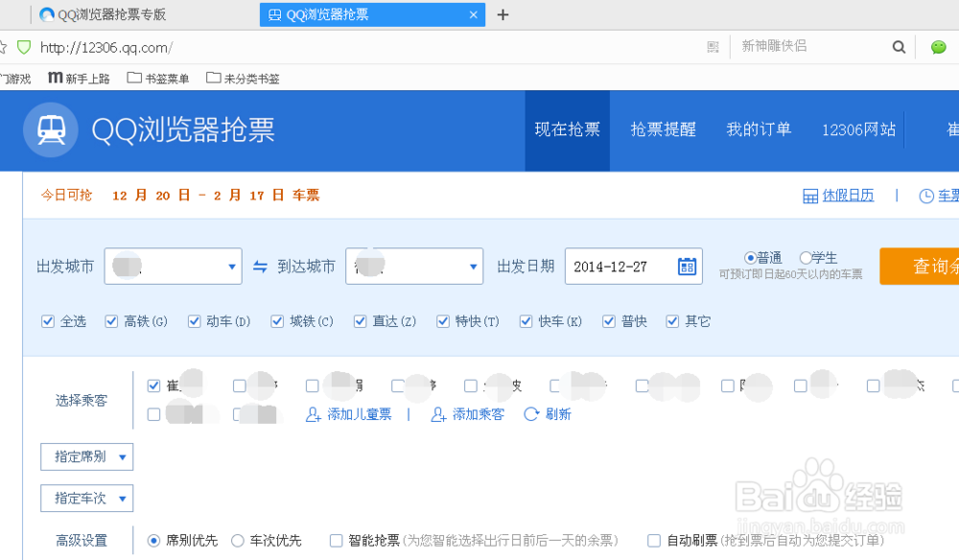Switch to 抢票提醒 tab
The height and width of the screenshot is (560, 959).
coord(663,129)
